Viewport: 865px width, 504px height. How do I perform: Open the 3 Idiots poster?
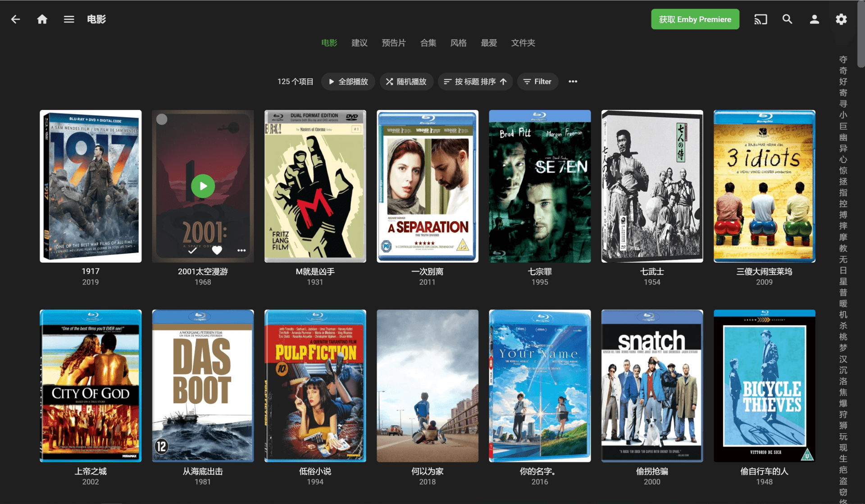765,186
